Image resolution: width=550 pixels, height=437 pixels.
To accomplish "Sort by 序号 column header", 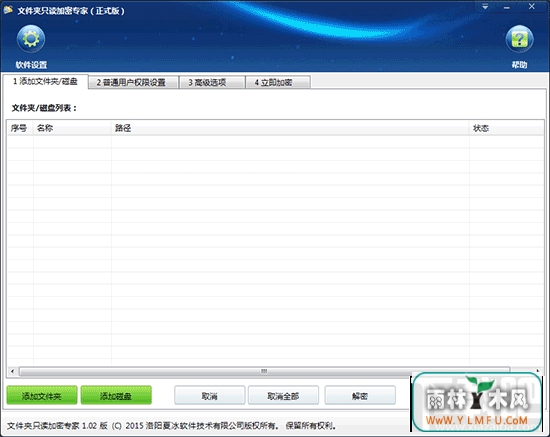I will coord(20,128).
